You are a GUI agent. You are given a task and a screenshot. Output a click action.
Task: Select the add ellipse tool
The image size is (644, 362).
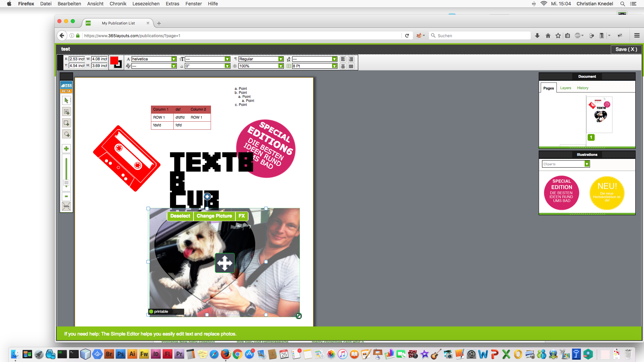[x=66, y=134]
